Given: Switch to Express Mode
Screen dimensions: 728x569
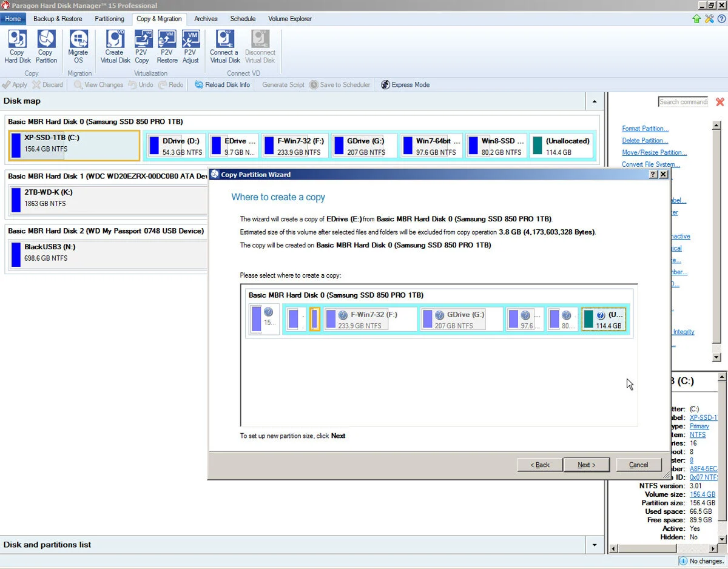Looking at the screenshot, I should click(x=405, y=85).
